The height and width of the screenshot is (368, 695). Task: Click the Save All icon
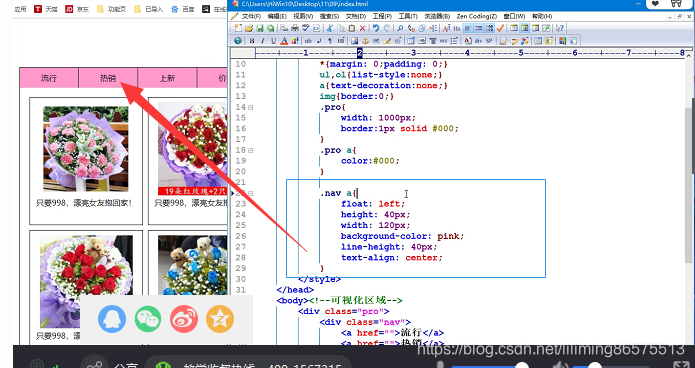point(270,28)
